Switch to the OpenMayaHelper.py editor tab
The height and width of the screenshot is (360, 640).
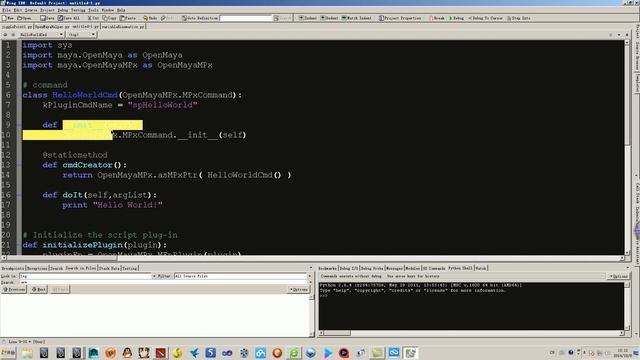coord(51,27)
